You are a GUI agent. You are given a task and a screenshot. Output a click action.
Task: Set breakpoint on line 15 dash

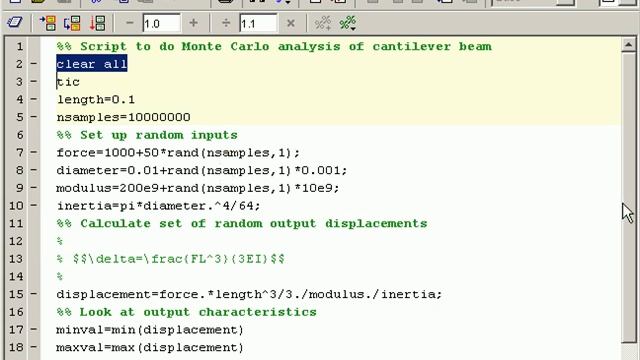point(34,294)
